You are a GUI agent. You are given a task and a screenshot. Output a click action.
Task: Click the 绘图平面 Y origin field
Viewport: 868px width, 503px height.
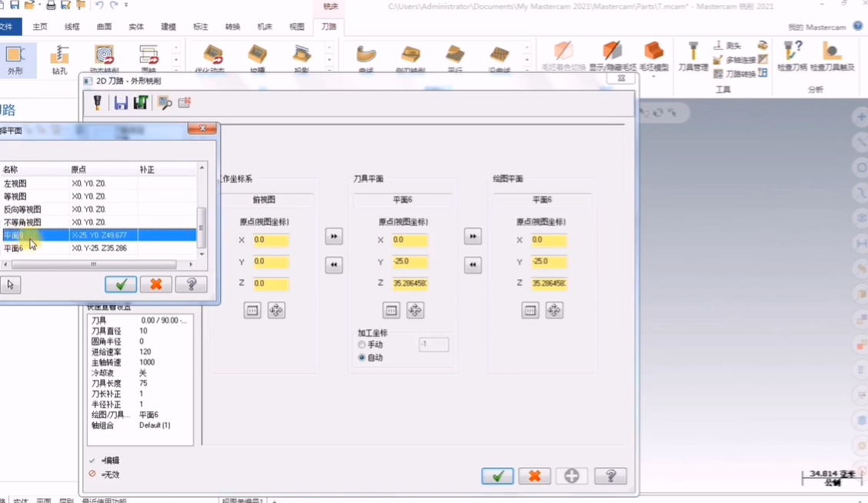coord(549,261)
